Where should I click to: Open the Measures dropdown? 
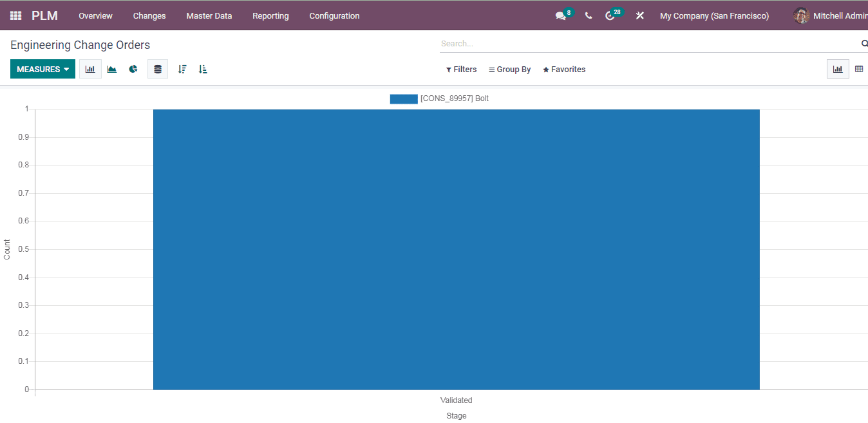[x=42, y=68]
